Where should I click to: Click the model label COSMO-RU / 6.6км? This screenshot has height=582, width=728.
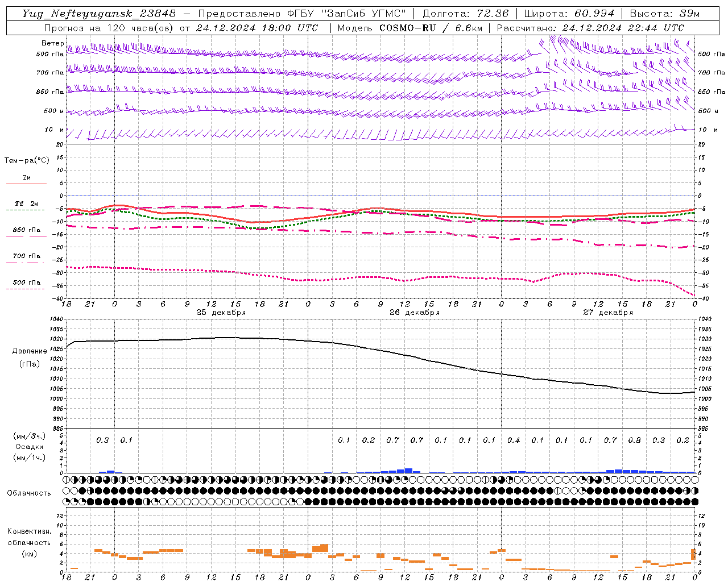coord(431,28)
